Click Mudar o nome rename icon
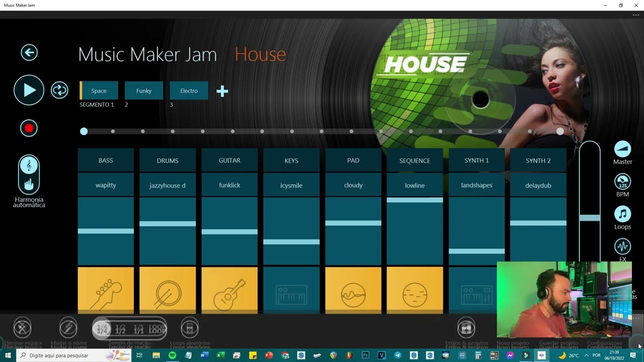This screenshot has width=644, height=362. coord(68,328)
